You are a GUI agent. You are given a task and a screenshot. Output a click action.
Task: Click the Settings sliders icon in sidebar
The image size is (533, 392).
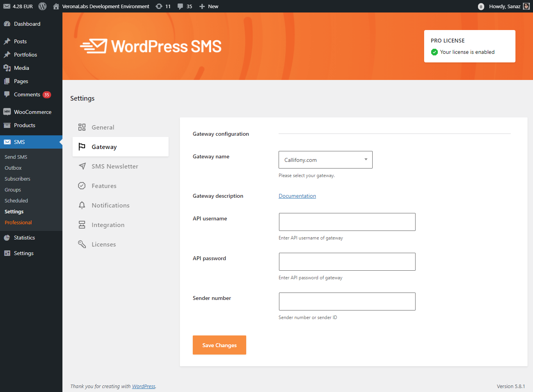[x=7, y=253]
